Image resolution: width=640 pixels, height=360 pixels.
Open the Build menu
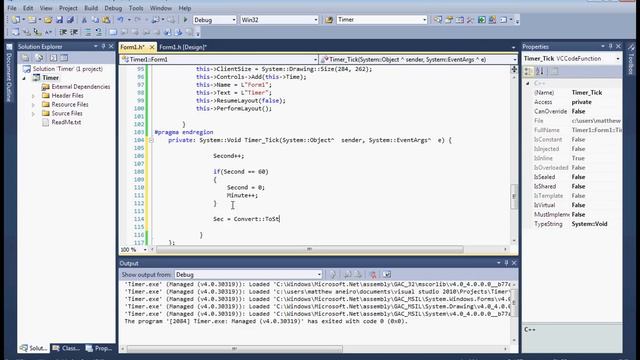pos(91,8)
